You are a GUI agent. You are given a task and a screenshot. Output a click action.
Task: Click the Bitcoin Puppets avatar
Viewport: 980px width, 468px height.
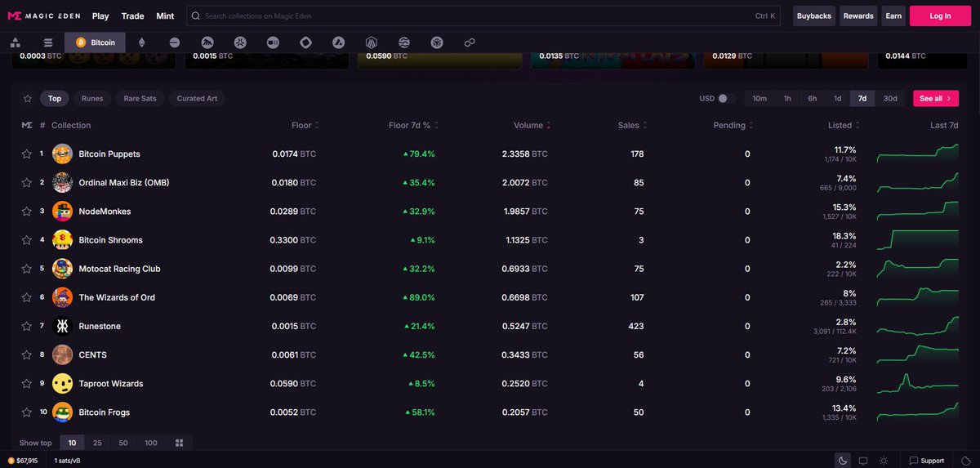pyautogui.click(x=62, y=154)
